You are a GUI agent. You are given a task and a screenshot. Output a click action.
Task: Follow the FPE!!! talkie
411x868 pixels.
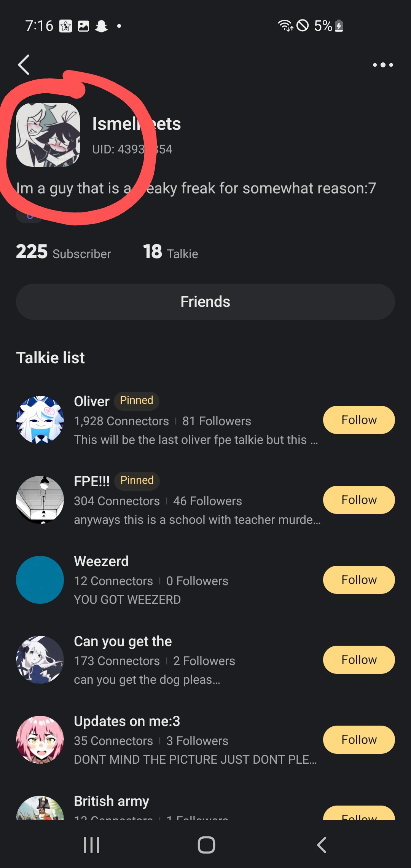(358, 500)
